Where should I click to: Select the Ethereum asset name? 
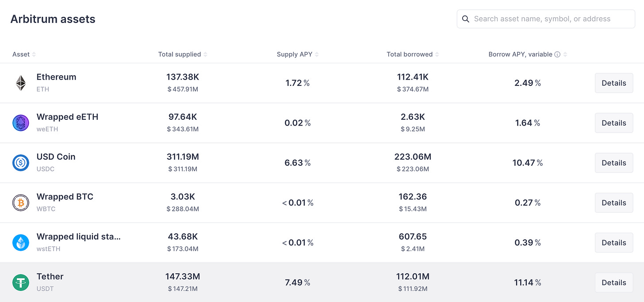click(x=56, y=77)
